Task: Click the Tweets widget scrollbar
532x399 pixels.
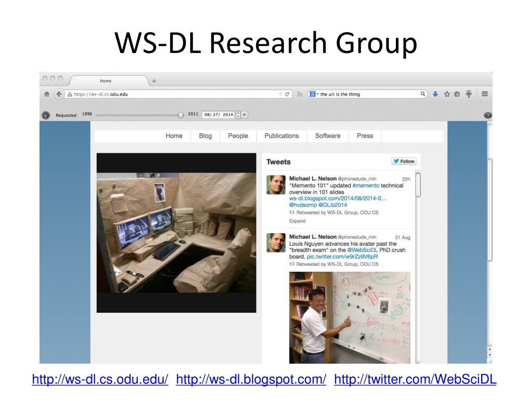Action: click(418, 185)
